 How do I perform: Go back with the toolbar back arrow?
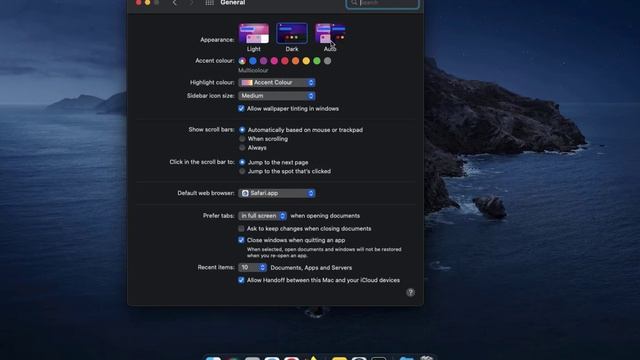click(x=175, y=3)
